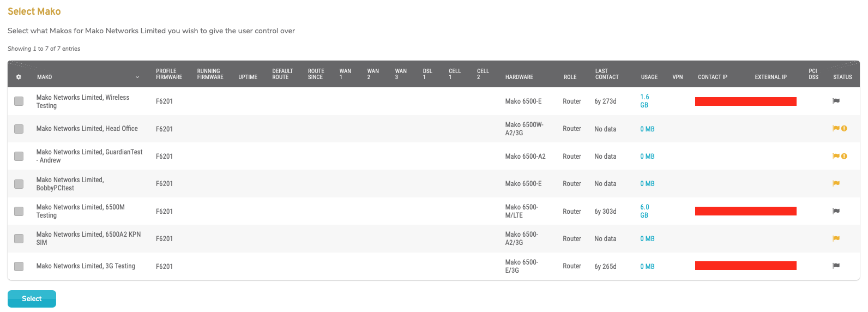Open 6.0 GB usage link for 6500M Testing
The width and height of the screenshot is (868, 312).
(644, 211)
